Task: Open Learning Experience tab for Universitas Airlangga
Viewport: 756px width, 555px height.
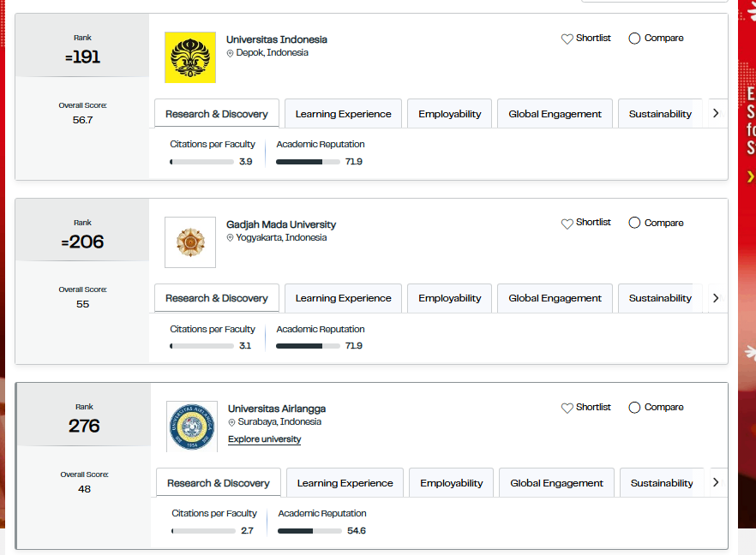Action: tap(345, 483)
